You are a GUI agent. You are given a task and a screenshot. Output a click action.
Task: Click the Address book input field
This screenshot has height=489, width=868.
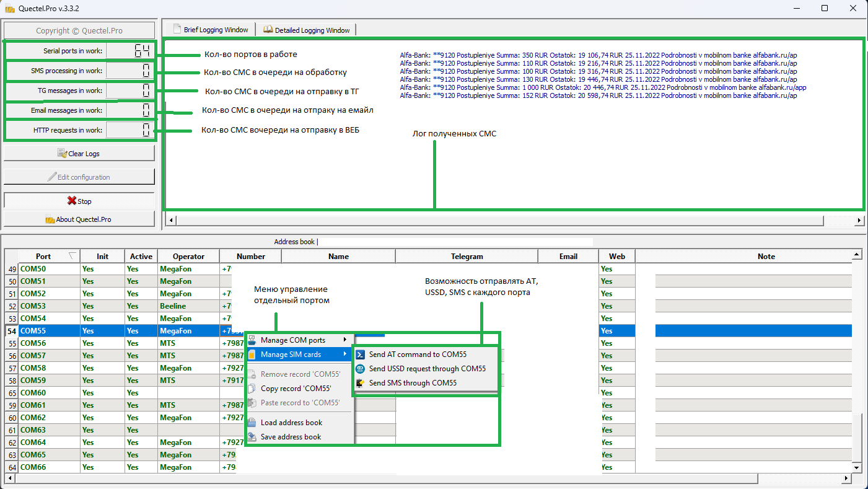(457, 242)
